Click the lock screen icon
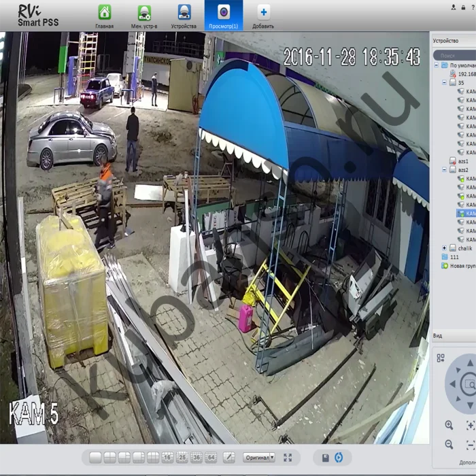 click(x=463, y=7)
